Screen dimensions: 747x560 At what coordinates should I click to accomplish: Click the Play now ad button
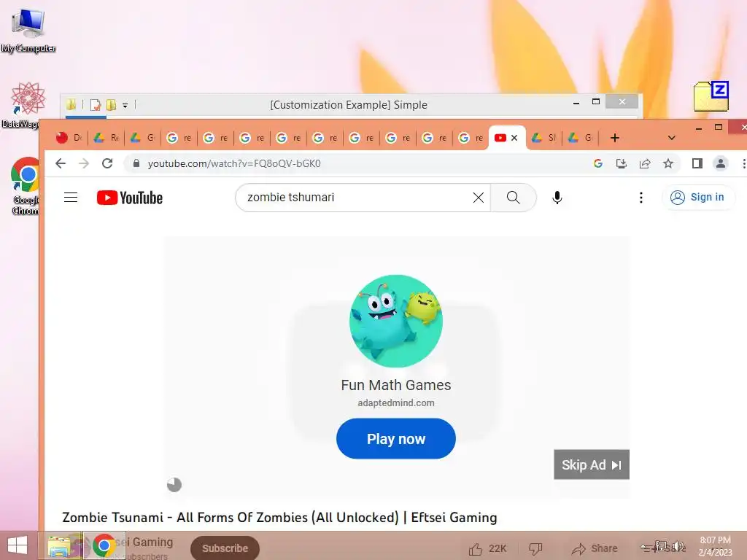[x=396, y=438]
